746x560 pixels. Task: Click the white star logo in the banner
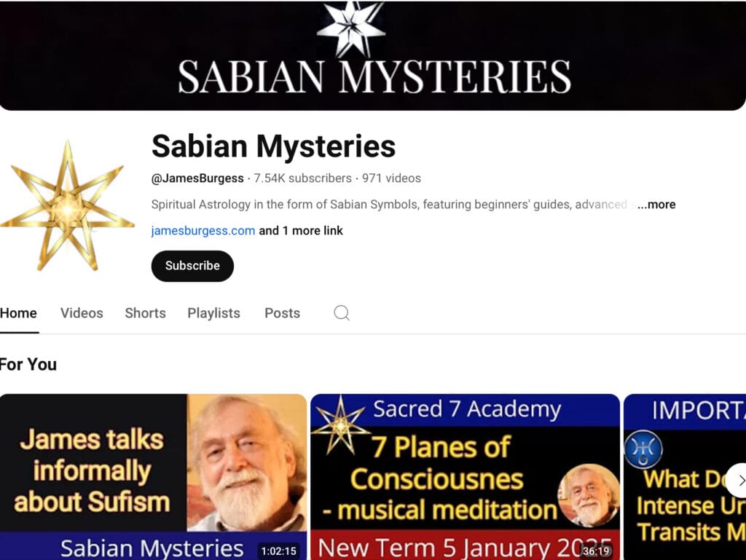[x=350, y=28]
